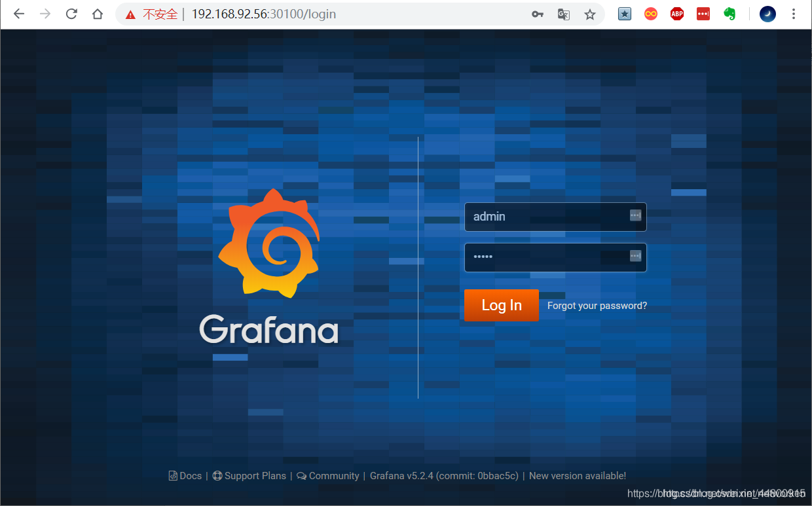Focus the admin username input field
Viewport: 812px width, 506px height.
[x=555, y=217]
